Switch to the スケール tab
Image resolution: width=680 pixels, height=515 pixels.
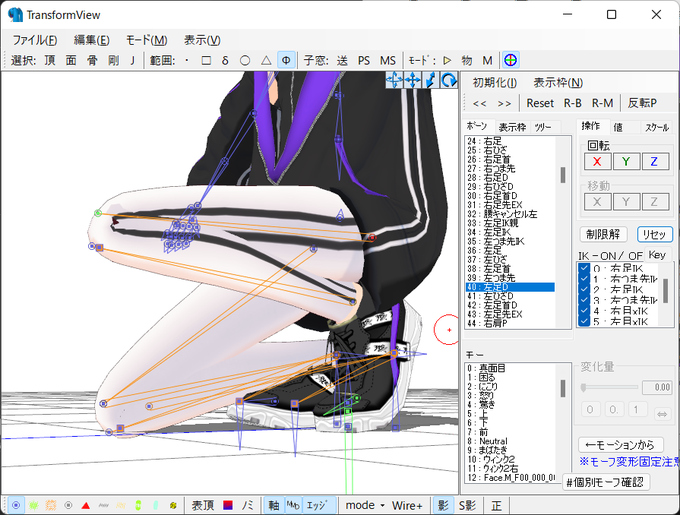pos(657,127)
